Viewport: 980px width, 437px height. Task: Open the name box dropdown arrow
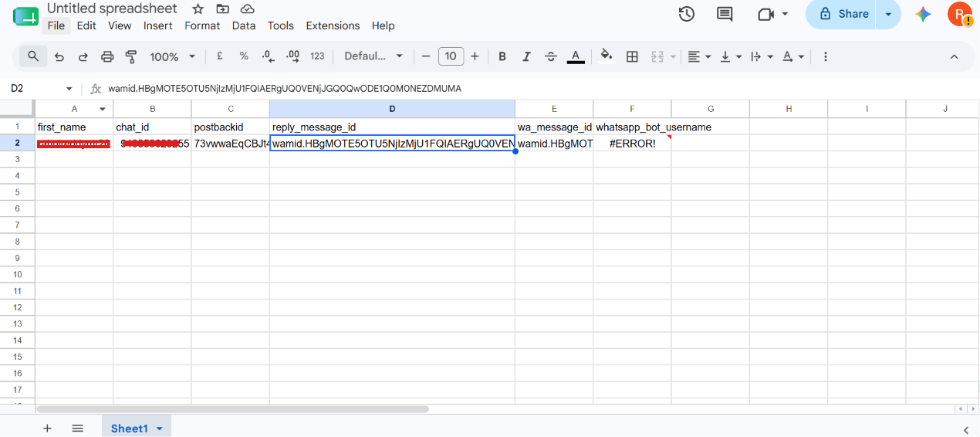click(69, 89)
